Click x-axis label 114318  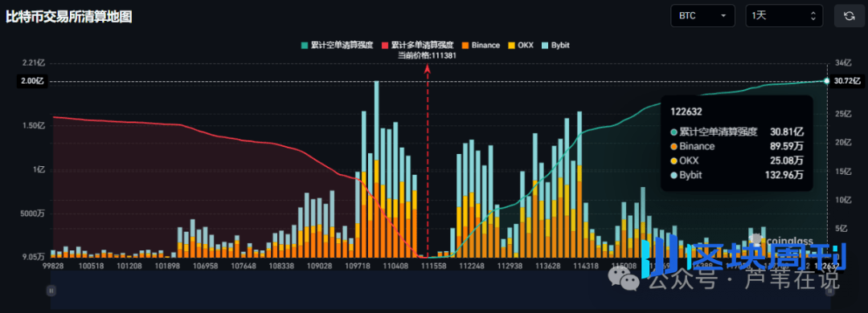586,266
